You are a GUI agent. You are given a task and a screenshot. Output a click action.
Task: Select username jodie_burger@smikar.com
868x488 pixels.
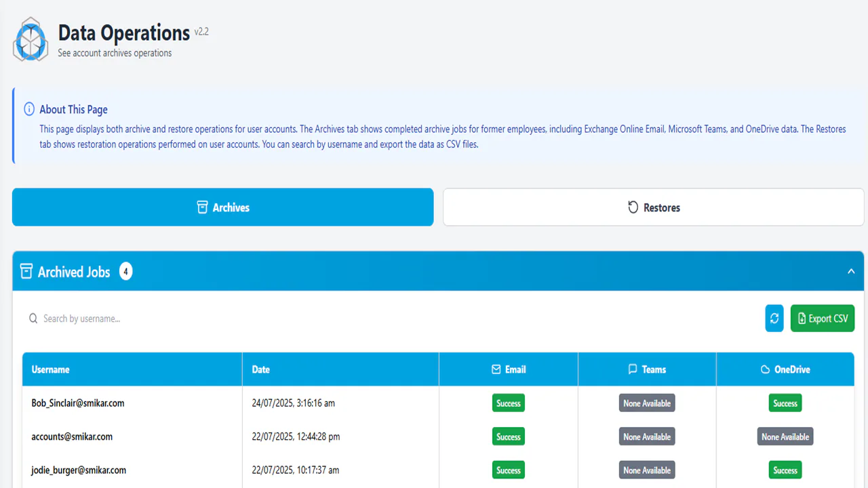pos(79,470)
